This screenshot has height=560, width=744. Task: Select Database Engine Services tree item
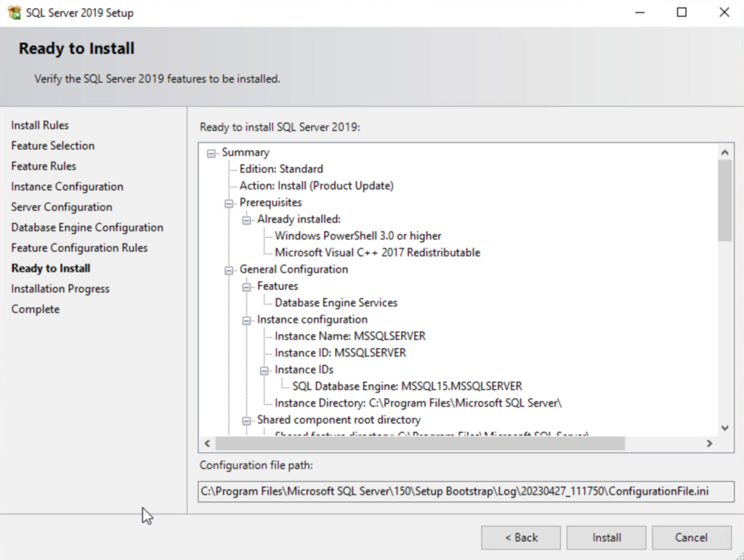[336, 302]
